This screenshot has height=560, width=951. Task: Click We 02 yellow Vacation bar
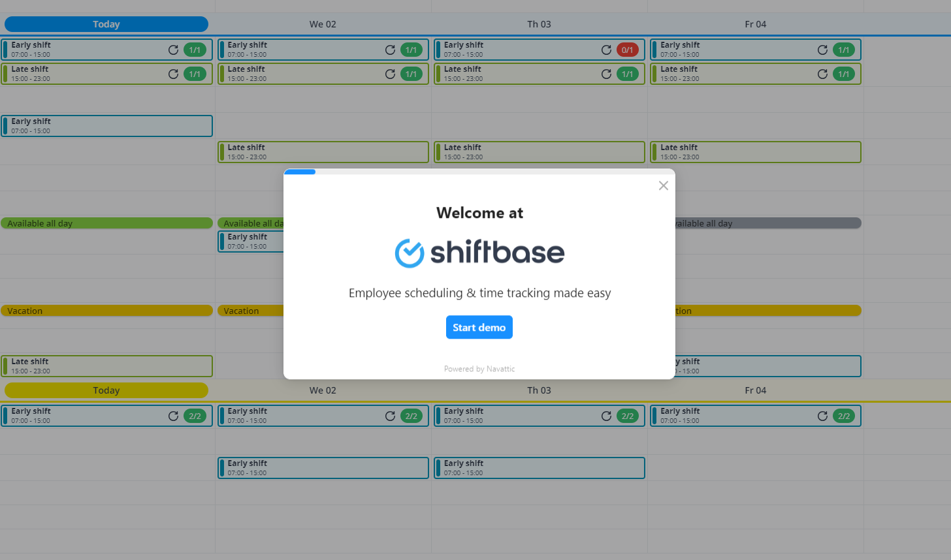click(251, 311)
